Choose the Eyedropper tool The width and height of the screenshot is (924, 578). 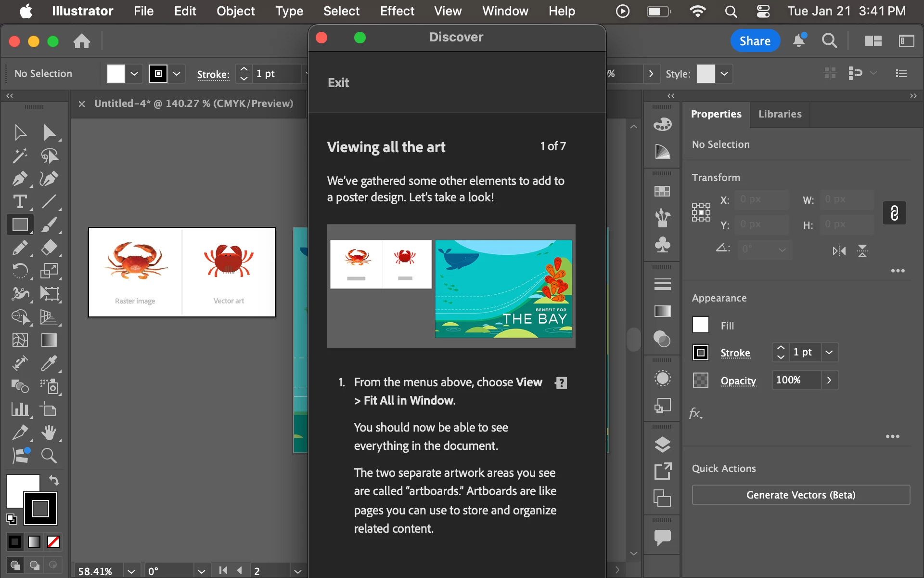pos(49,363)
